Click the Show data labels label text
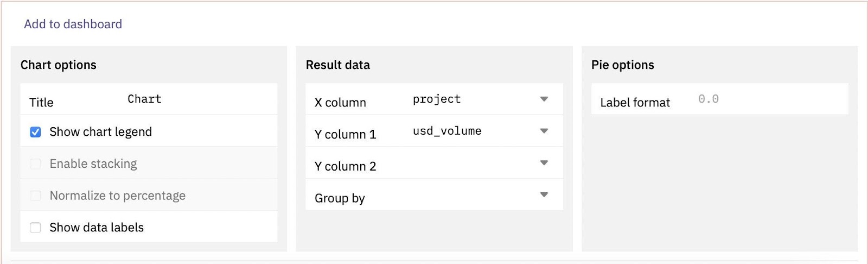This screenshot has height=264, width=868. click(x=97, y=228)
